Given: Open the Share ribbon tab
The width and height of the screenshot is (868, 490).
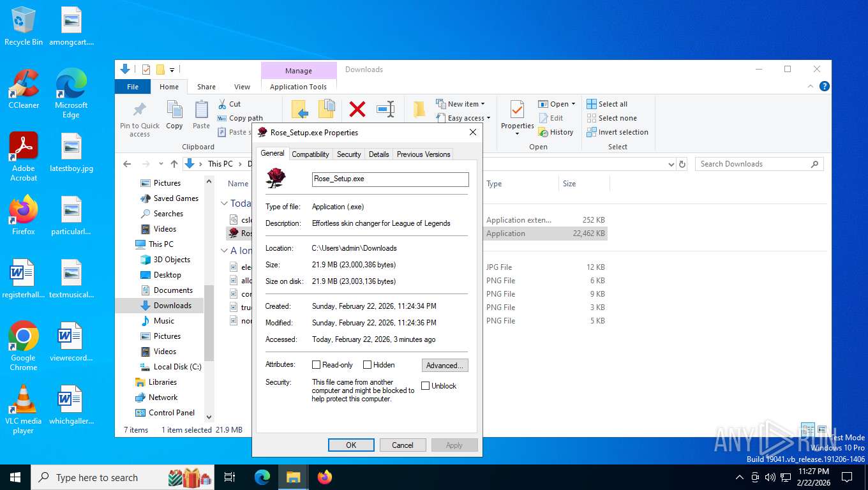Looking at the screenshot, I should (x=206, y=87).
